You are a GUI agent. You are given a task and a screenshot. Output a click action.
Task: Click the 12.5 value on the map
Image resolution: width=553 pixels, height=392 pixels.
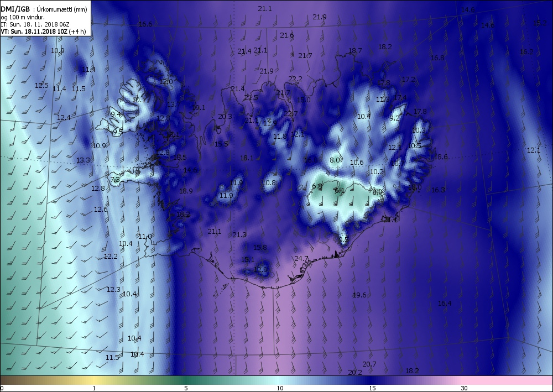[x=41, y=85]
